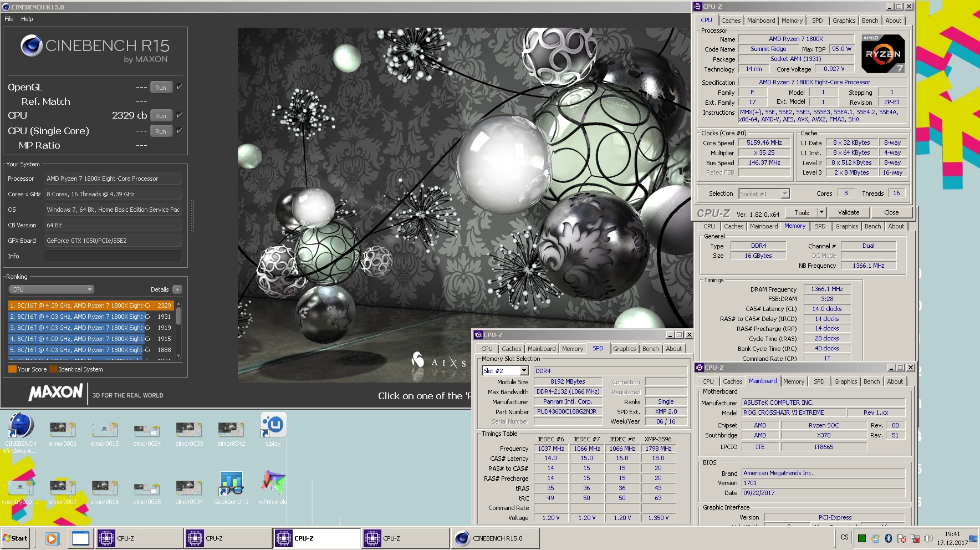This screenshot has width=980, height=550.
Task: Click the Close button in CPU-Z
Action: [891, 212]
